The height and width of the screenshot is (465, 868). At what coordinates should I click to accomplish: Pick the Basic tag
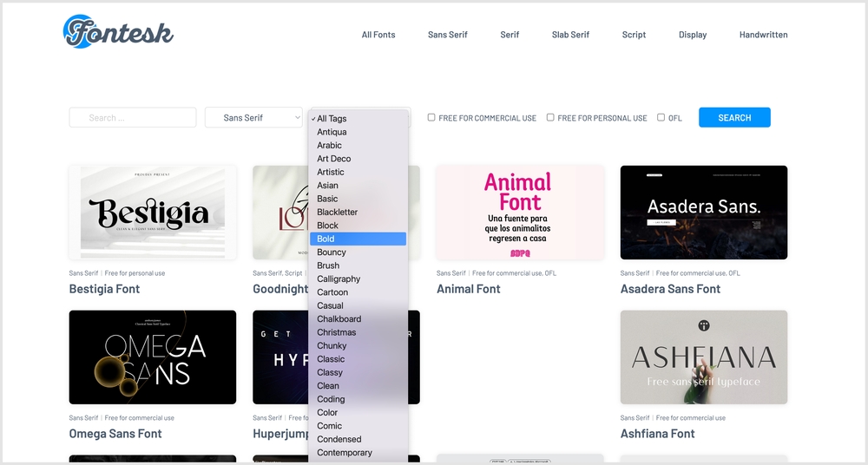click(x=358, y=199)
